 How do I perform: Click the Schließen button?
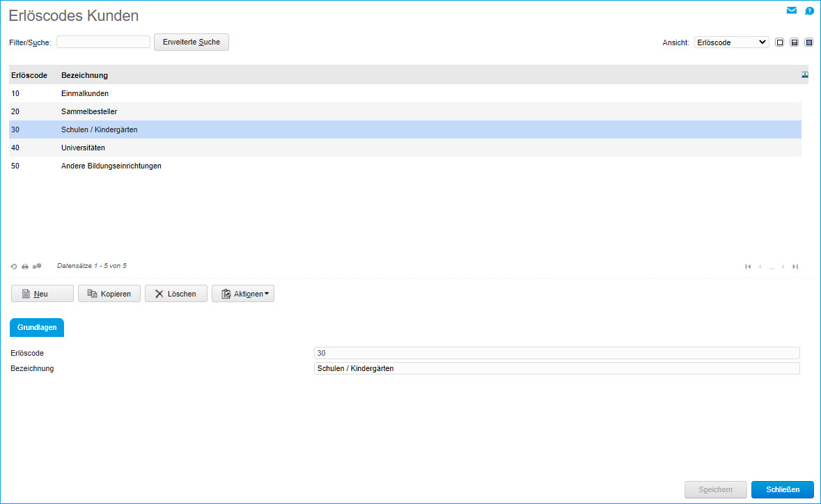click(x=783, y=490)
